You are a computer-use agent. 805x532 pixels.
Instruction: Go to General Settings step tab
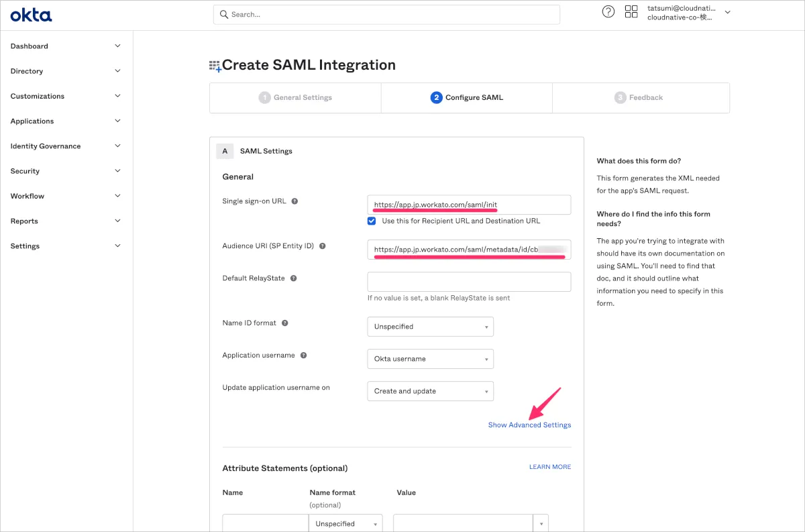tap(295, 98)
